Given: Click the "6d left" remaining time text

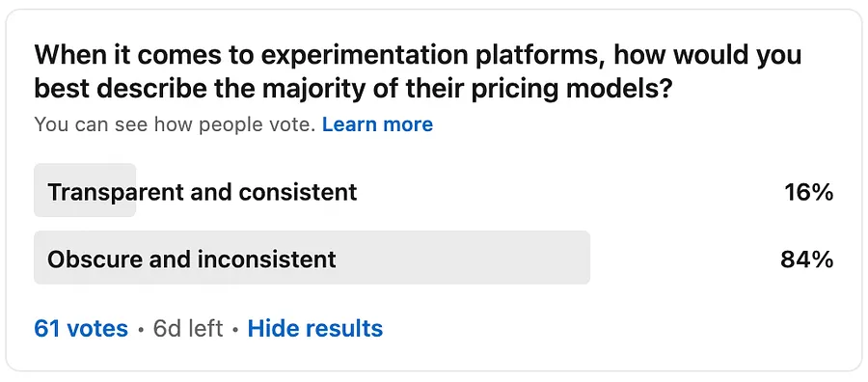Looking at the screenshot, I should [x=188, y=329].
